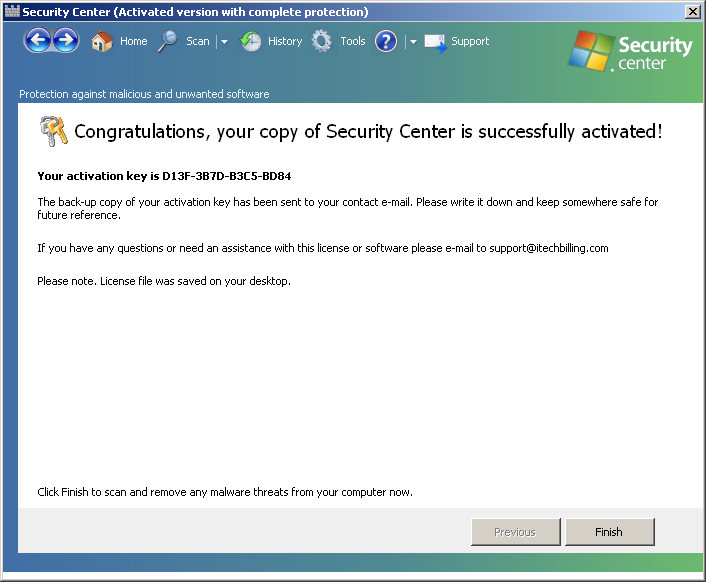This screenshot has height=582, width=706.
Task: Open the Home label in toolbar
Action: pyautogui.click(x=133, y=41)
